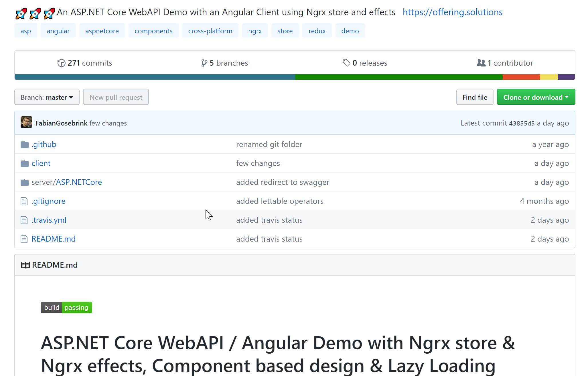Click the build passing badge
The width and height of the screenshot is (588, 376).
66,308
